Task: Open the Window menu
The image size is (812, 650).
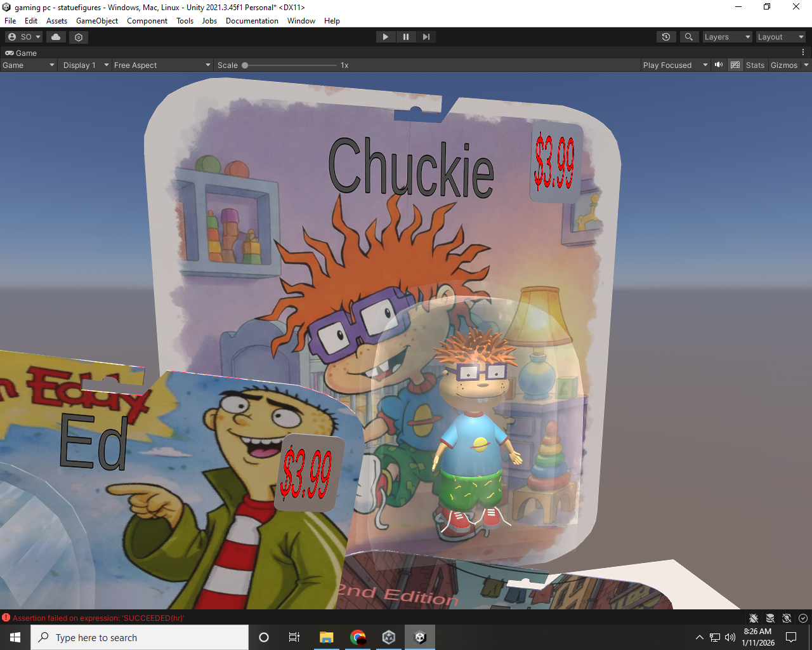Action: 301,20
